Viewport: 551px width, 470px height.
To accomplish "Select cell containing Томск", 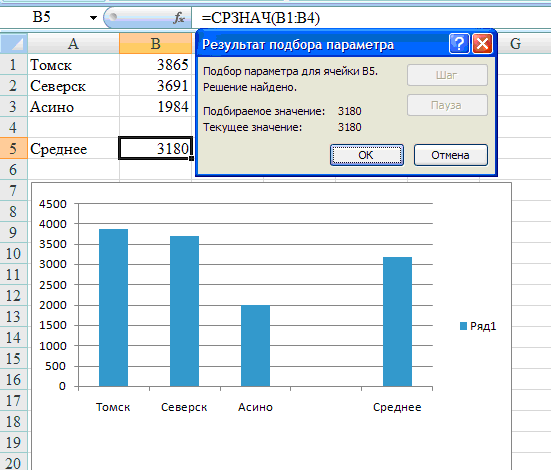I will coord(73,65).
